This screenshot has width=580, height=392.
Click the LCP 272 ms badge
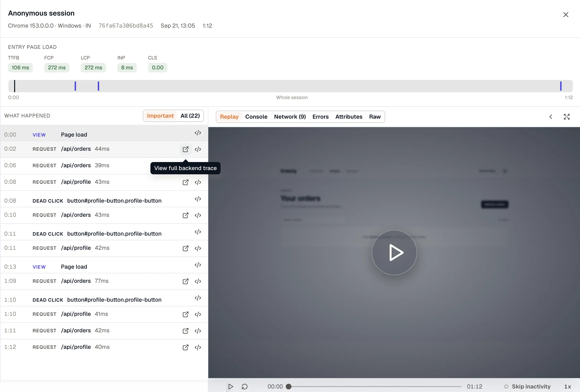click(x=93, y=67)
